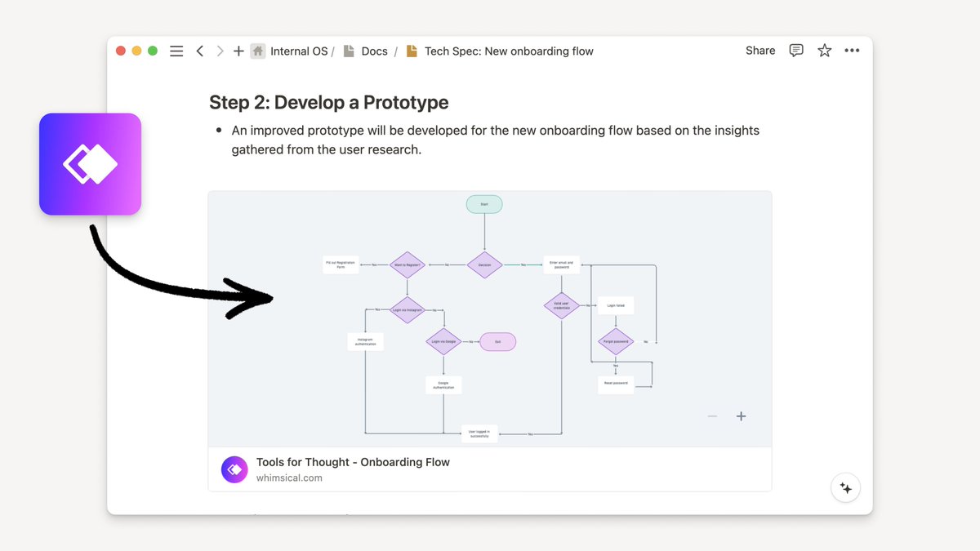Select the Exit node
Viewport: 980px width, 551px height.
(497, 341)
